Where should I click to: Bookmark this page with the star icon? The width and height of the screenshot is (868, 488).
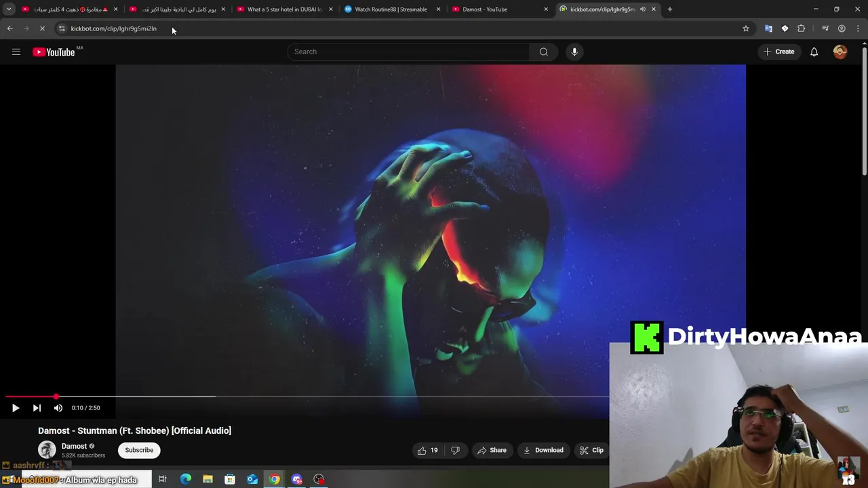[x=746, y=28]
